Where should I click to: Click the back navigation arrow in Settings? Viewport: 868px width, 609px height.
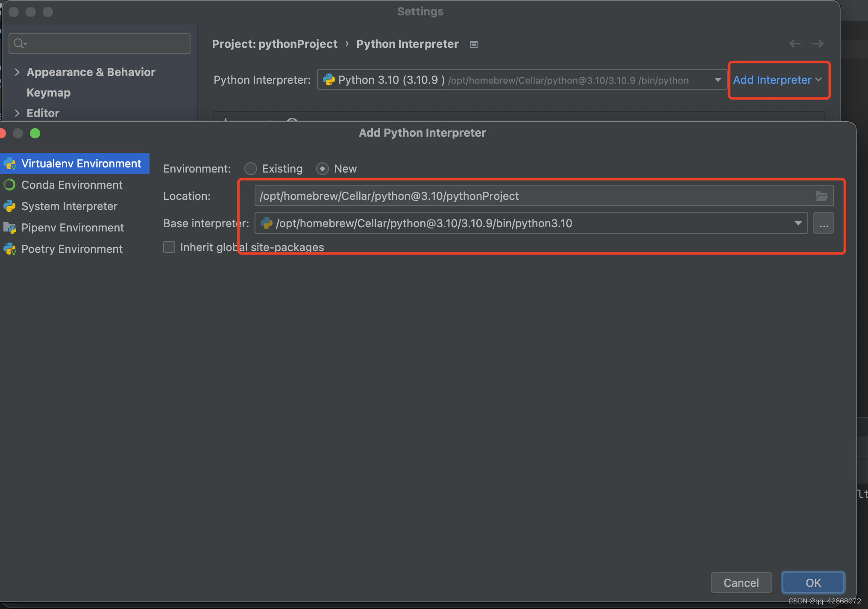tap(795, 44)
